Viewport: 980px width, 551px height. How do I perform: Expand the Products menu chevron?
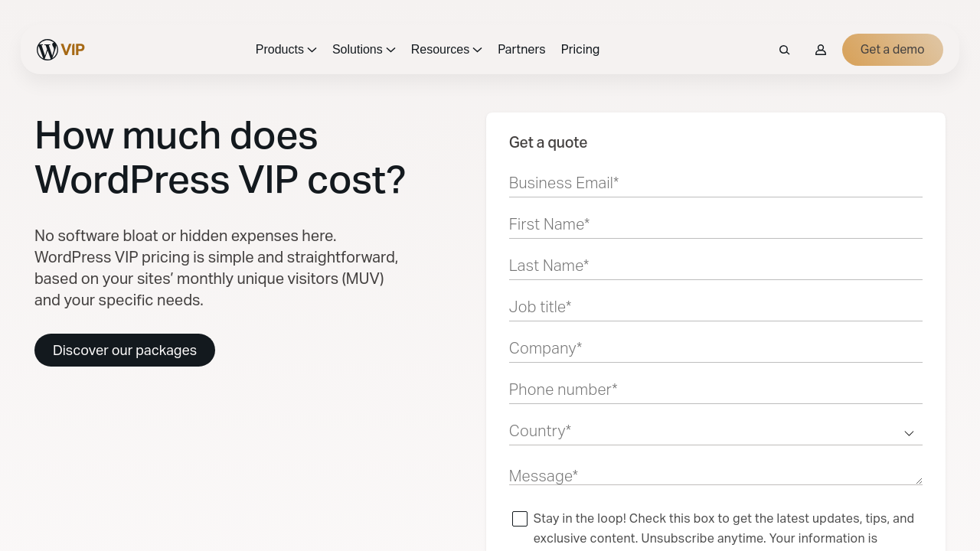click(x=312, y=50)
